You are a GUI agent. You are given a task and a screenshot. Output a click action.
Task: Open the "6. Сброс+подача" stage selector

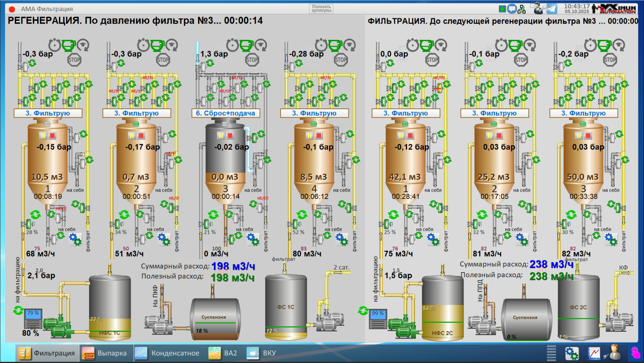pos(225,113)
